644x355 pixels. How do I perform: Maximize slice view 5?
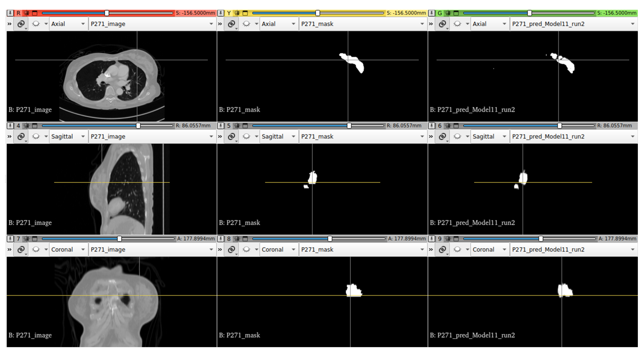pyautogui.click(x=245, y=126)
